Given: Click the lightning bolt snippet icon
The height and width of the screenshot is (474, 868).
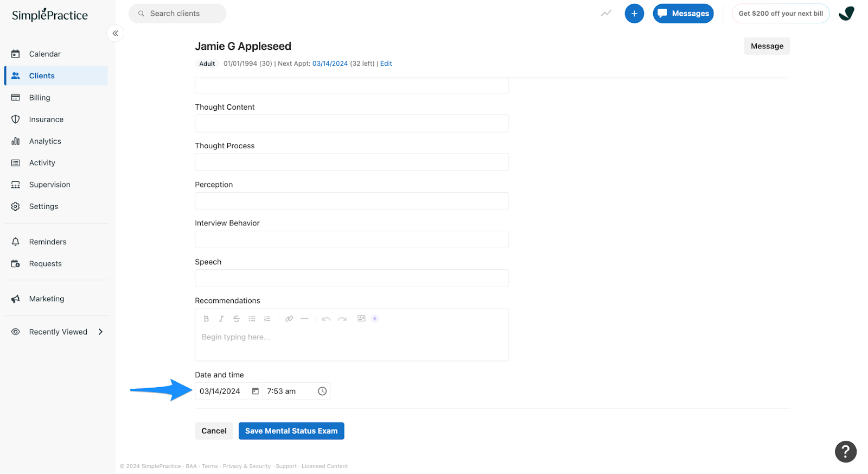Looking at the screenshot, I should coord(375,319).
